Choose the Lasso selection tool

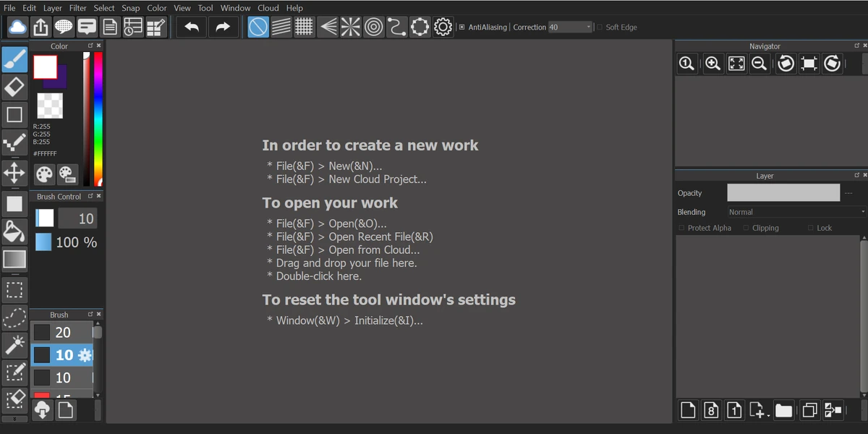click(14, 318)
